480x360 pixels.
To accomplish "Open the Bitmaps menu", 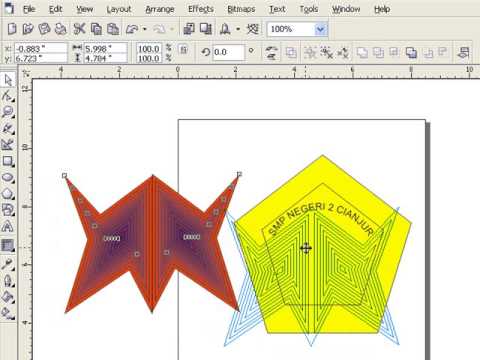I will [x=241, y=9].
